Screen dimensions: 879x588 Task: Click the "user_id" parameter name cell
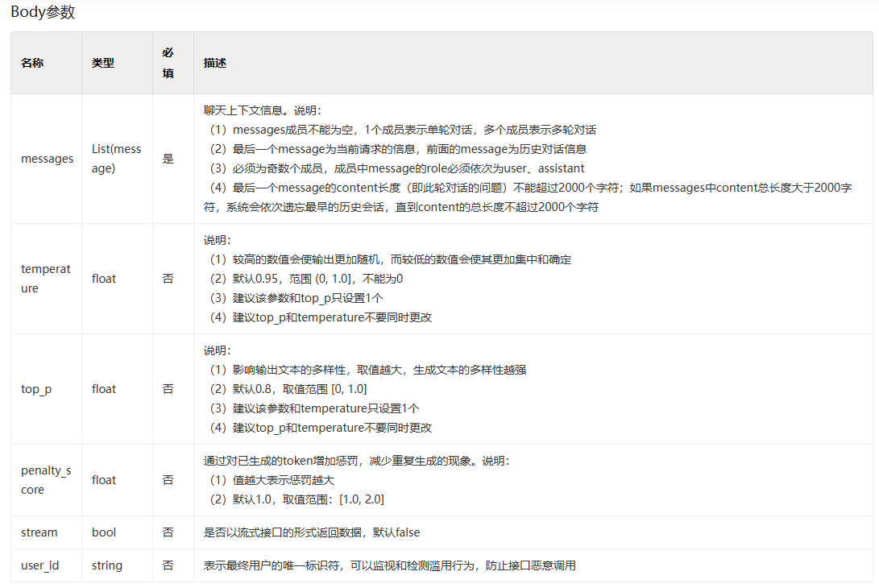click(x=40, y=565)
